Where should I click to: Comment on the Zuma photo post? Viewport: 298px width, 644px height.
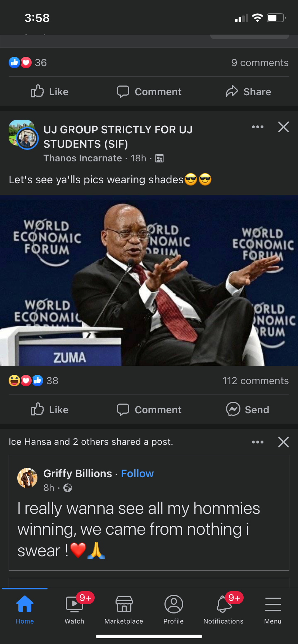(x=149, y=410)
